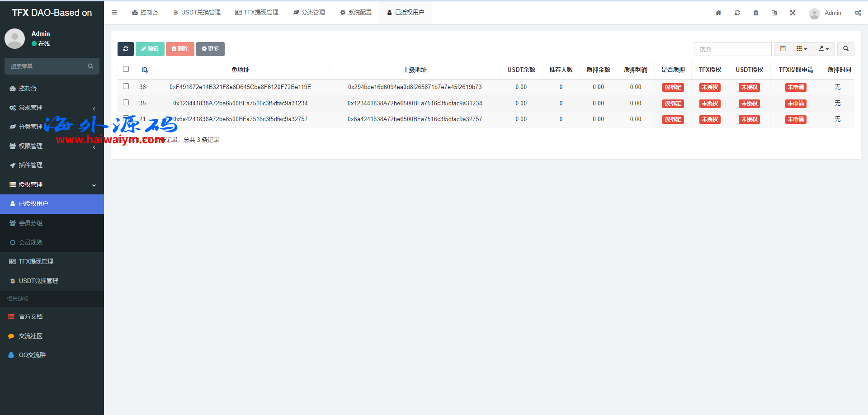Click the green 编辑 button
Viewport: 868px width, 415px height.
point(150,49)
